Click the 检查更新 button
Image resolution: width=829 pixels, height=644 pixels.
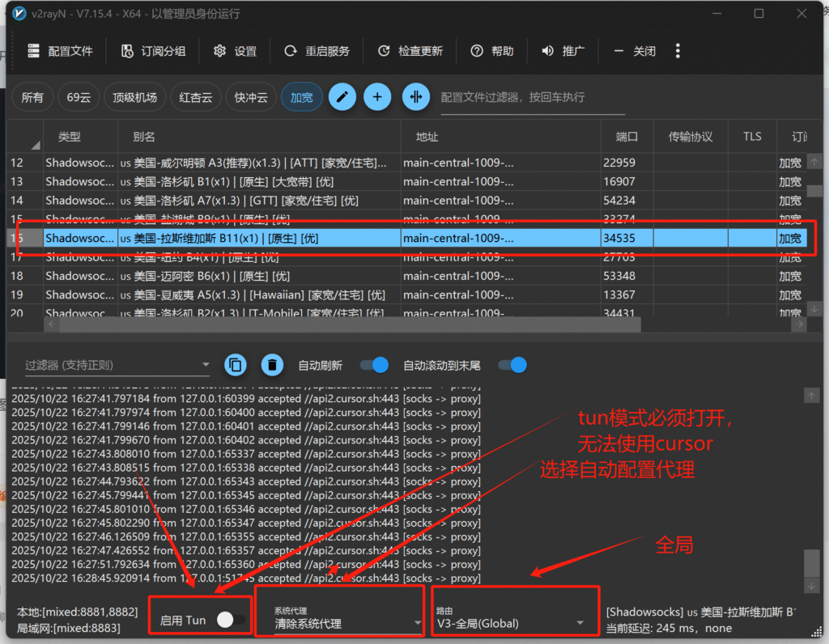[x=410, y=50]
